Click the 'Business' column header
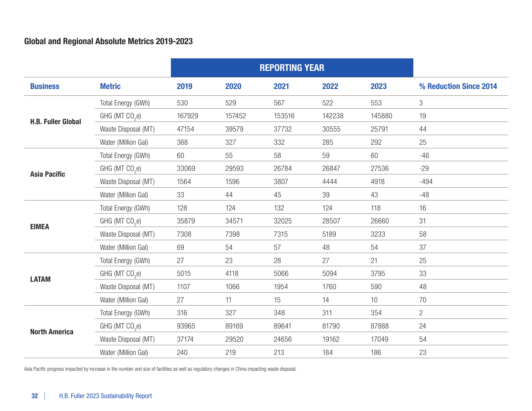This screenshot has height=411, width=532. pos(45,86)
